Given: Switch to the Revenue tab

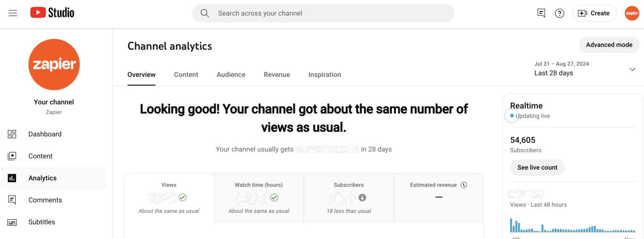Looking at the screenshot, I should pyautogui.click(x=277, y=74).
